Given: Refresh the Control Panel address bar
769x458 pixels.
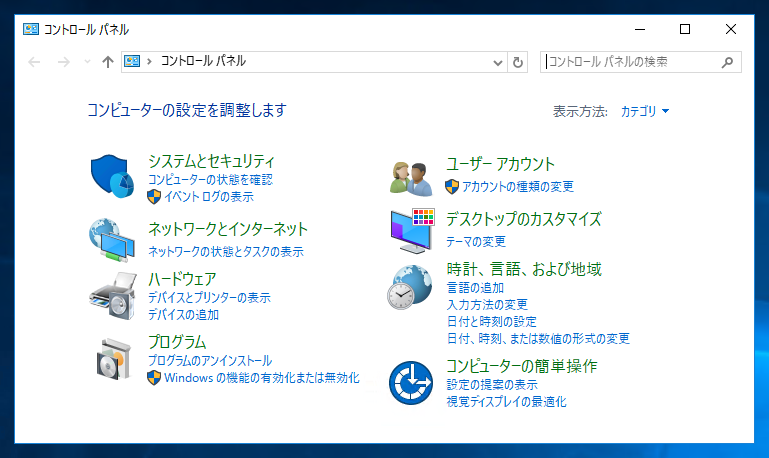Looking at the screenshot, I should (517, 62).
